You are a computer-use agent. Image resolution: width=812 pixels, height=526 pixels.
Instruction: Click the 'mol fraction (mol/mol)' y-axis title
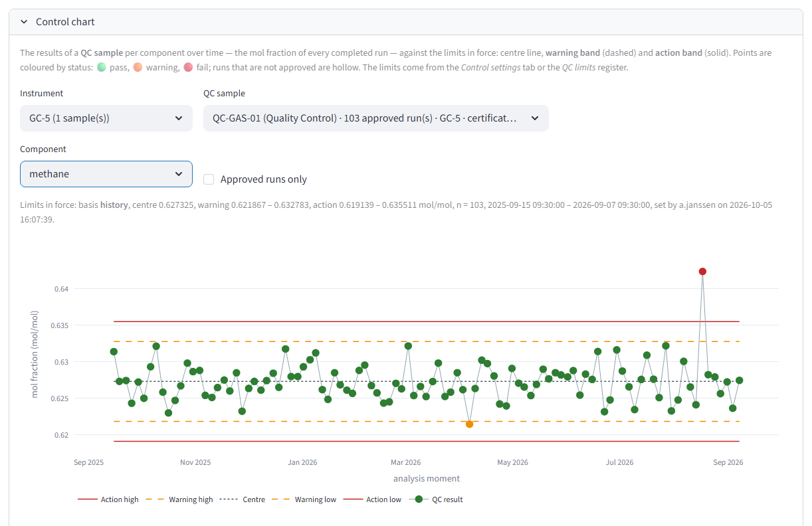tap(35, 354)
